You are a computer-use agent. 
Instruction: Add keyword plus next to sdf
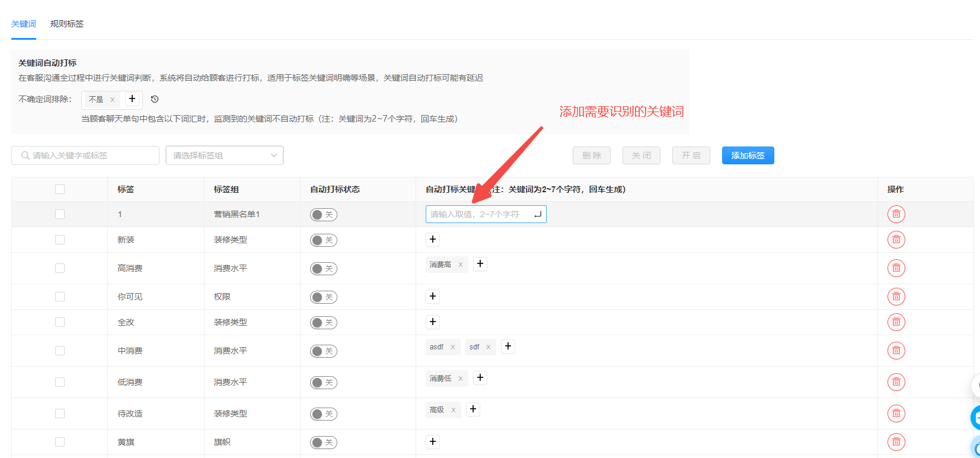pyautogui.click(x=508, y=346)
